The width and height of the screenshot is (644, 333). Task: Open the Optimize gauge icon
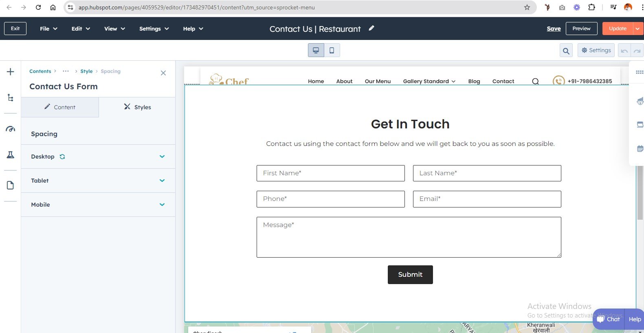coord(11,129)
